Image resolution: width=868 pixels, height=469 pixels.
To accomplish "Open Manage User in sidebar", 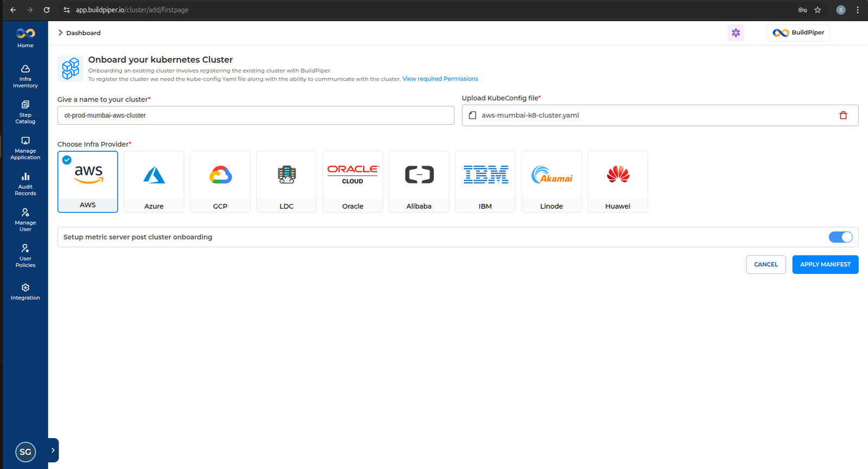I will tap(25, 220).
